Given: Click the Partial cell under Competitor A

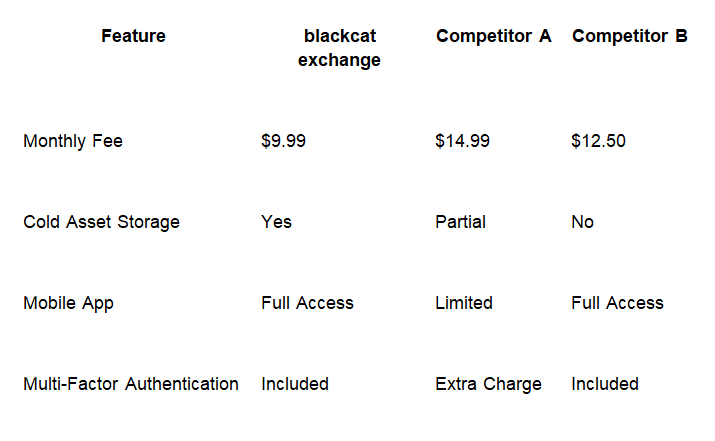Looking at the screenshot, I should tap(461, 222).
